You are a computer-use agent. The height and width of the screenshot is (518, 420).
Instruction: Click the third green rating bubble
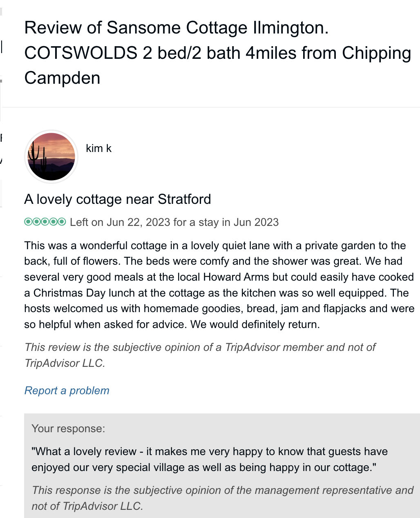click(x=45, y=222)
